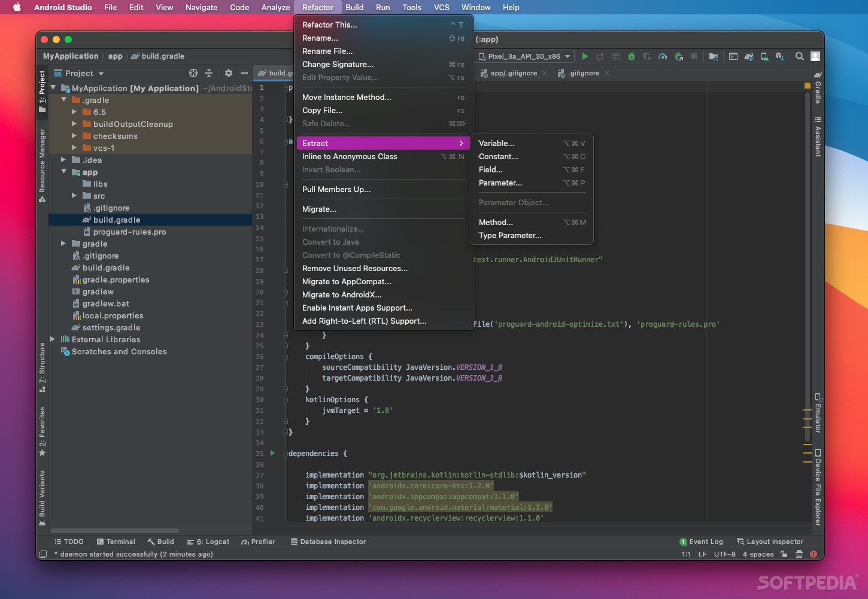Expand the 6.5 folder
Image resolution: width=868 pixels, height=599 pixels.
(x=74, y=112)
